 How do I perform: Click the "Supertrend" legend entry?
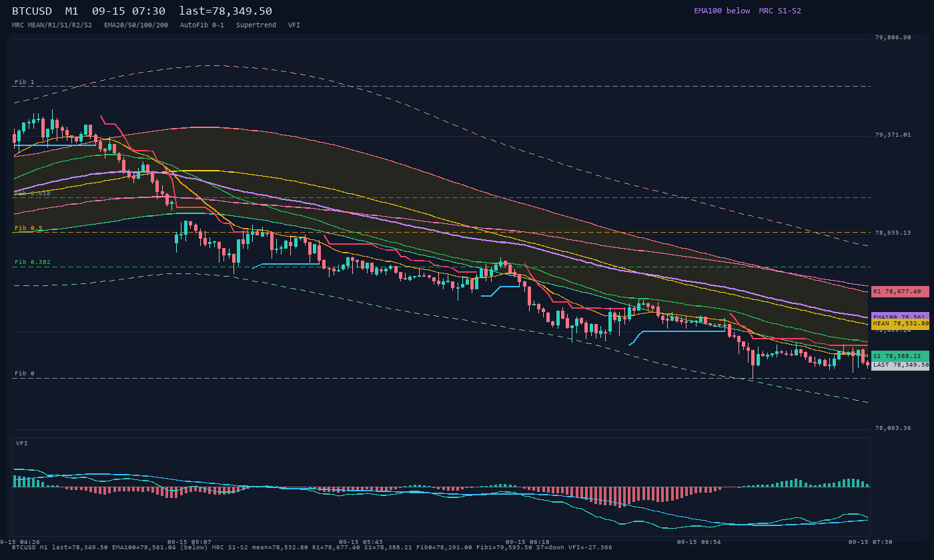point(256,25)
